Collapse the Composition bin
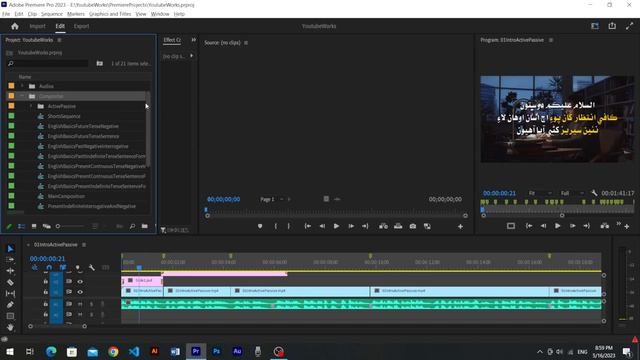 (x=22, y=96)
